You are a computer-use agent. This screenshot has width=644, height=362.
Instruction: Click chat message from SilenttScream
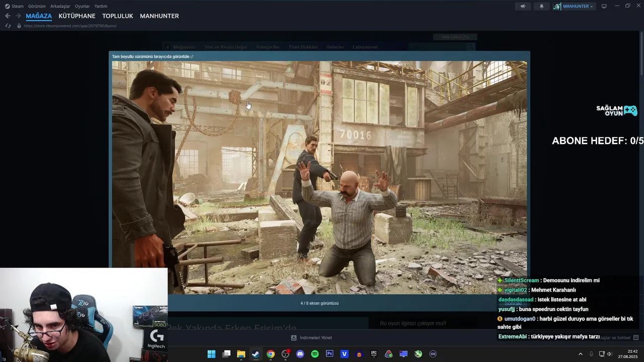click(x=548, y=281)
